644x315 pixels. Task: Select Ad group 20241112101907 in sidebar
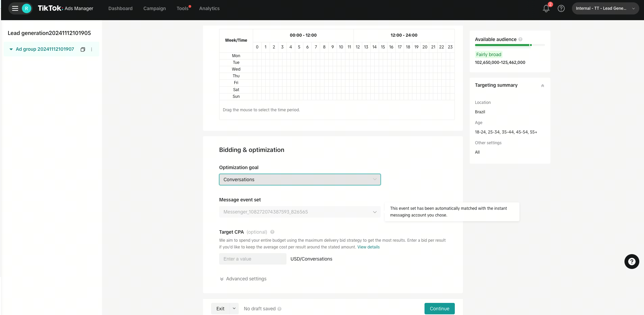click(45, 49)
